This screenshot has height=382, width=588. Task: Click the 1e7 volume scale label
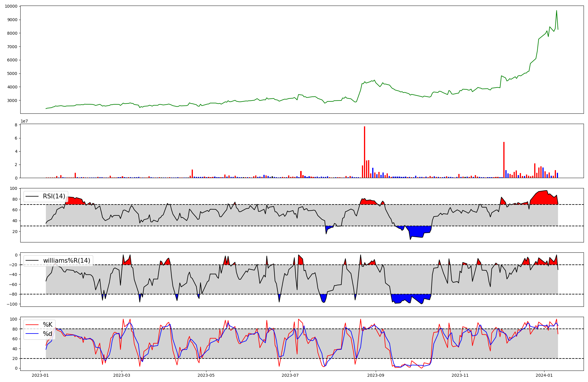click(x=24, y=121)
